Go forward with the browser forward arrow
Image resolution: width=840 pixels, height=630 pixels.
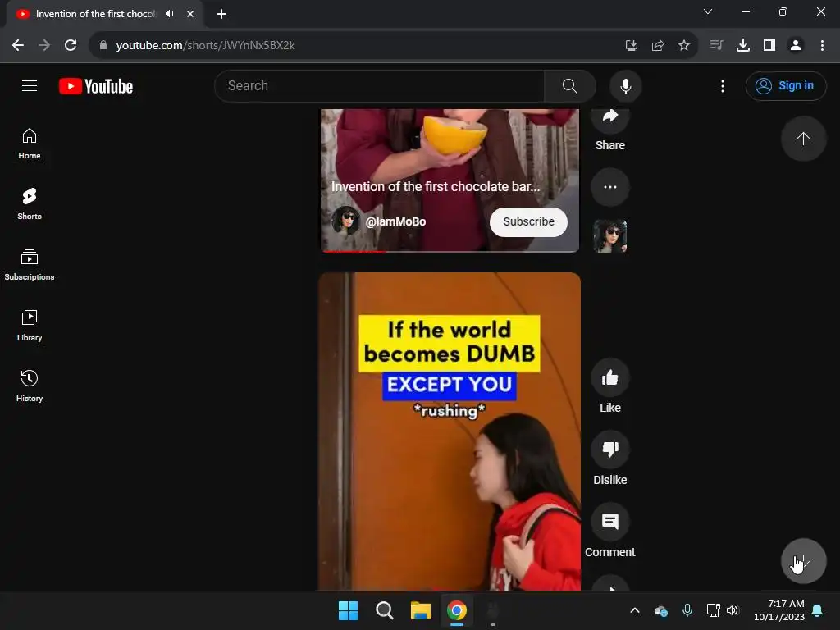pyautogui.click(x=44, y=46)
